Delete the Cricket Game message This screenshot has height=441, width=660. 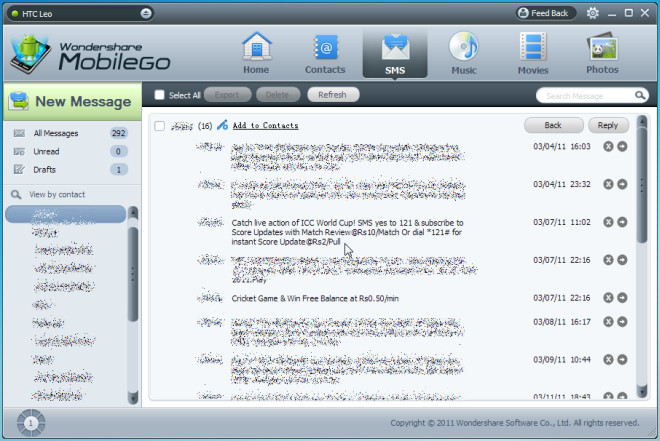click(x=608, y=298)
